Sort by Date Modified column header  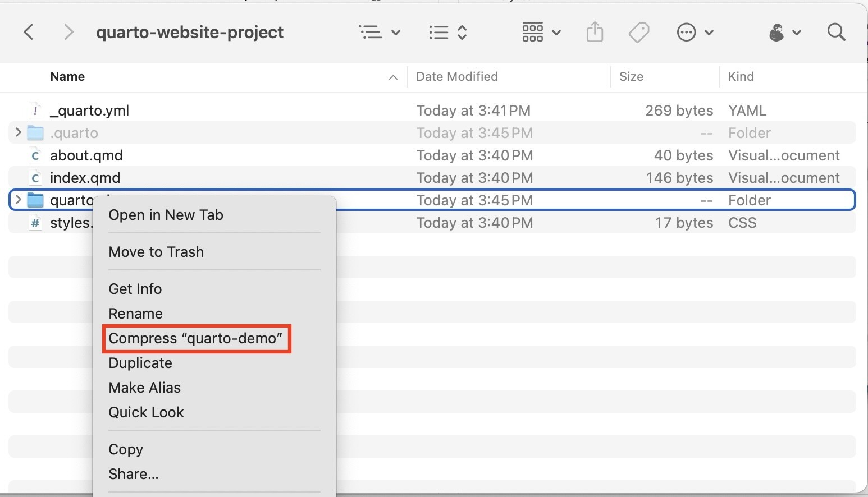click(456, 77)
